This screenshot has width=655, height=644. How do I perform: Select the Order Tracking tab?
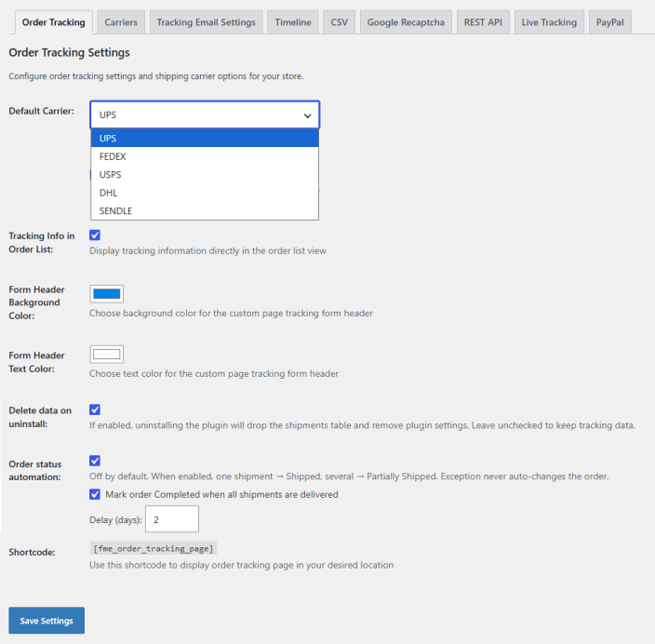[53, 22]
